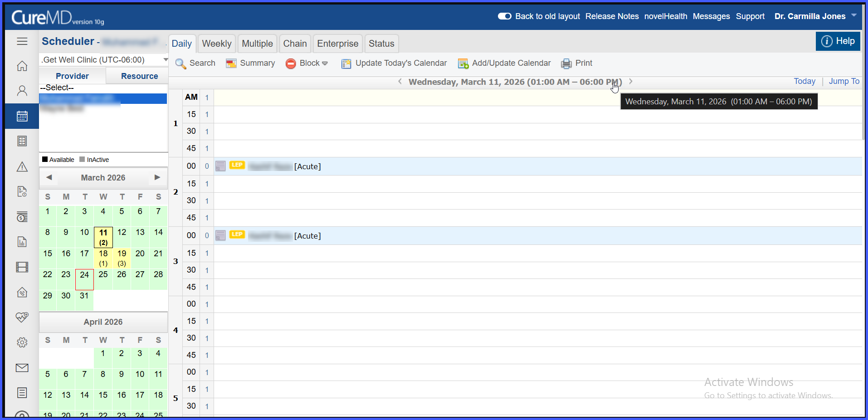This screenshot has width=868, height=420.
Task: Select March 19 in mini calendar
Action: click(x=122, y=258)
